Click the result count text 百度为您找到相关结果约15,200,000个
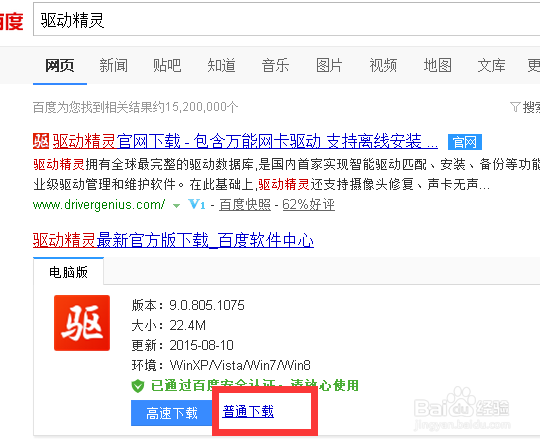The image size is (540, 444). pos(135,107)
